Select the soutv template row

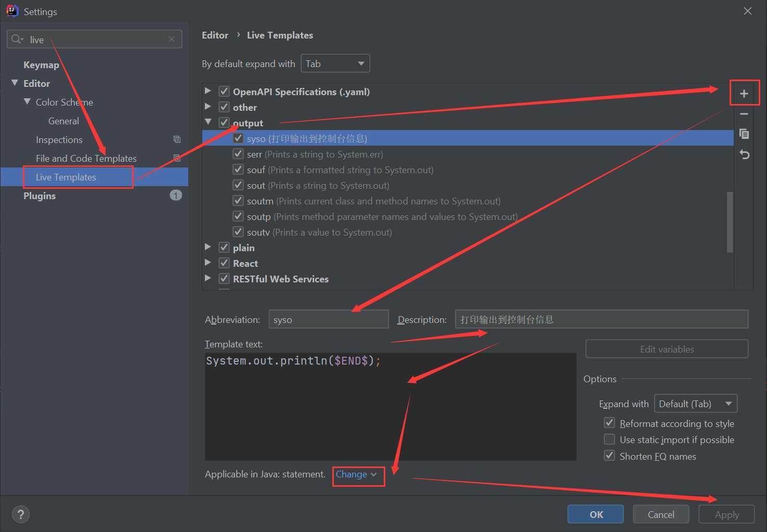click(x=467, y=232)
